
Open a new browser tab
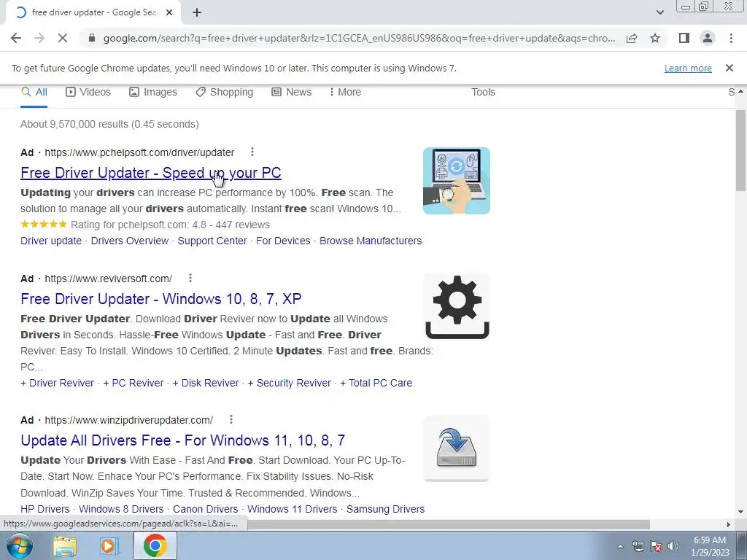tap(197, 13)
